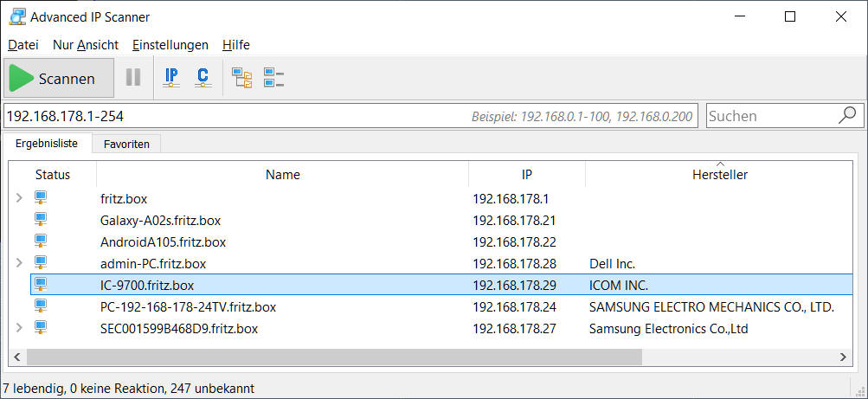
Task: Sort by the IP column header
Action: click(526, 175)
